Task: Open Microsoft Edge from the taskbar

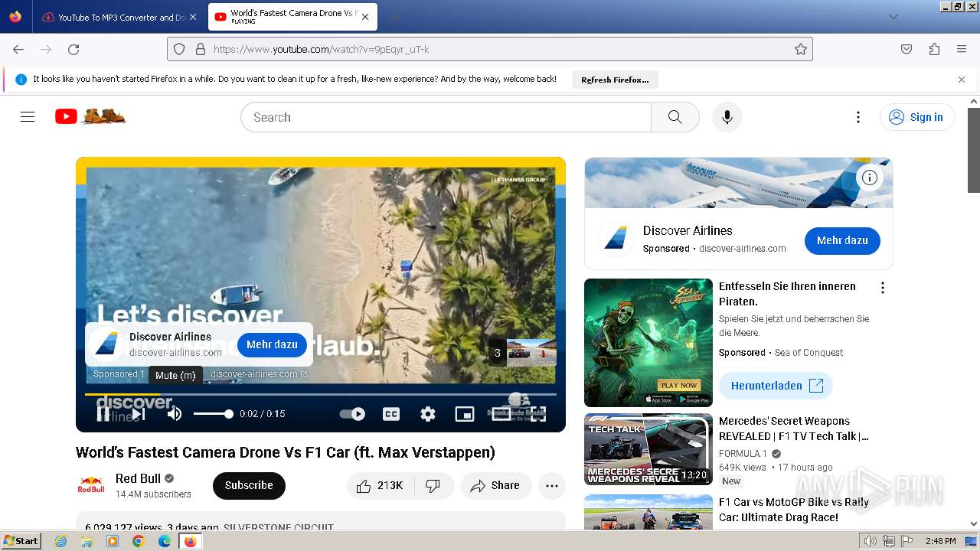Action: point(165,541)
